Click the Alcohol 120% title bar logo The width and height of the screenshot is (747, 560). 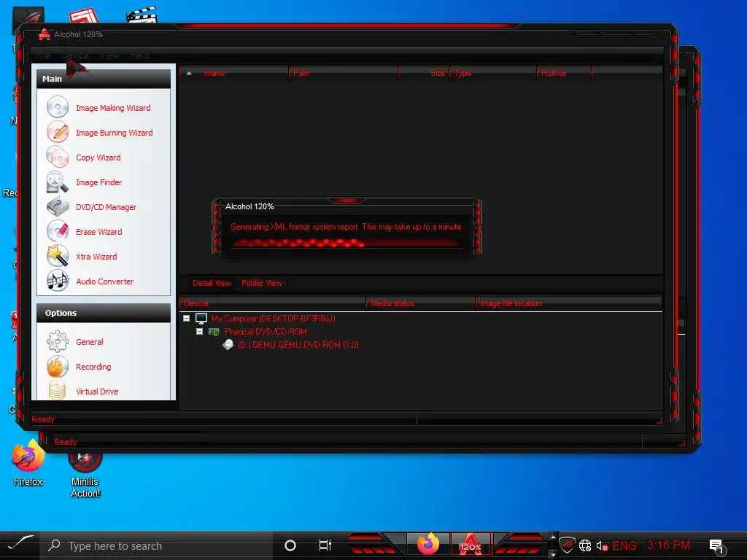click(x=44, y=34)
